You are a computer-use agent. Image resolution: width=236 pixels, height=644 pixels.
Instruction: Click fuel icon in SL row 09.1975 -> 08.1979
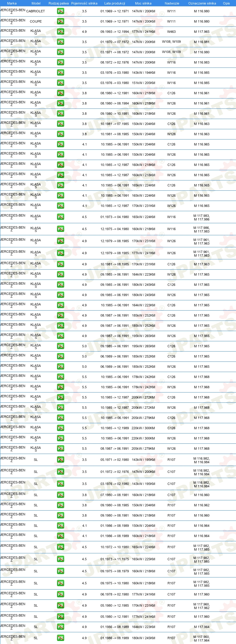click(61, 571)
